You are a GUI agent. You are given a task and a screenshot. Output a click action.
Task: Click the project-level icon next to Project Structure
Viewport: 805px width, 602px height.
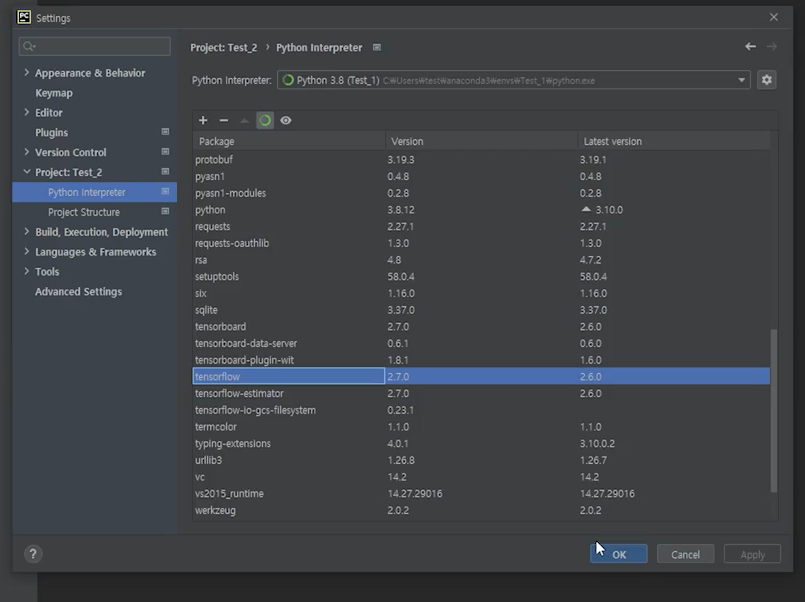coord(165,211)
